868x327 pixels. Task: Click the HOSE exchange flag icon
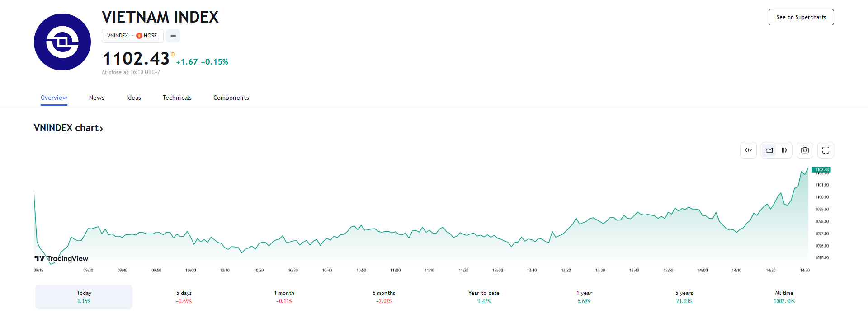pos(139,36)
